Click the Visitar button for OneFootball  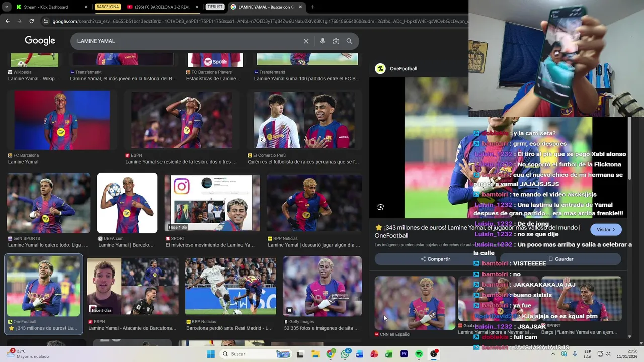[606, 230]
